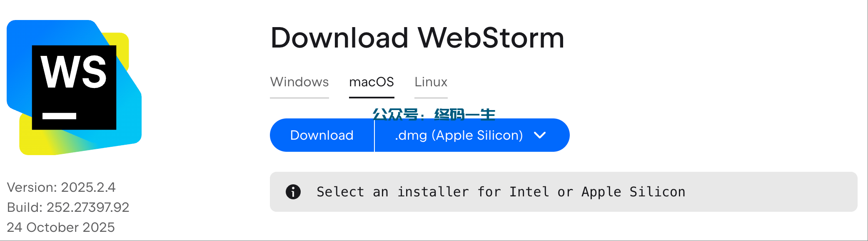Click the black underline beneath the macOS tab
Image resolution: width=868 pixels, height=241 pixels.
(x=372, y=97)
